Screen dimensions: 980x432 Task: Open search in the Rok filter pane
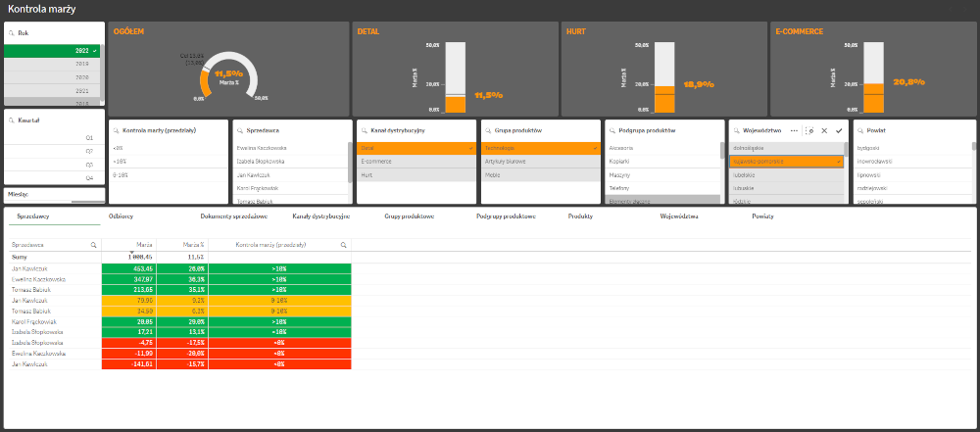pos(11,33)
